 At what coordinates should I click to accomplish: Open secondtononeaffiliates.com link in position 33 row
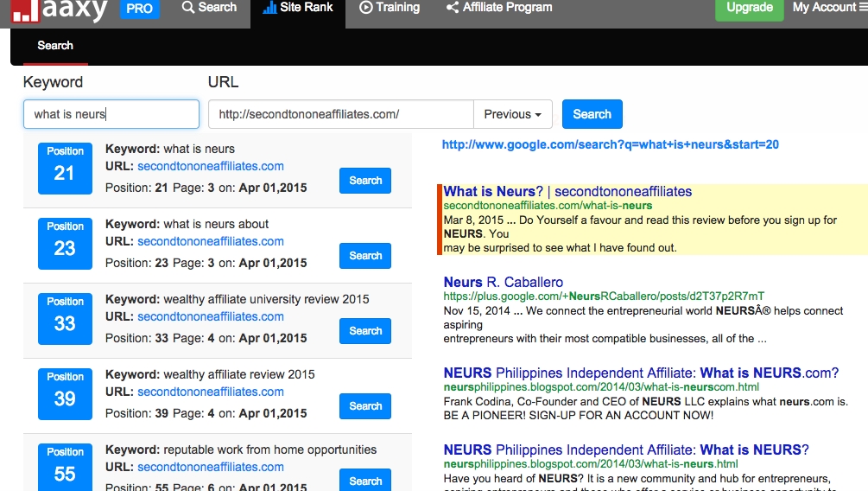(x=211, y=316)
